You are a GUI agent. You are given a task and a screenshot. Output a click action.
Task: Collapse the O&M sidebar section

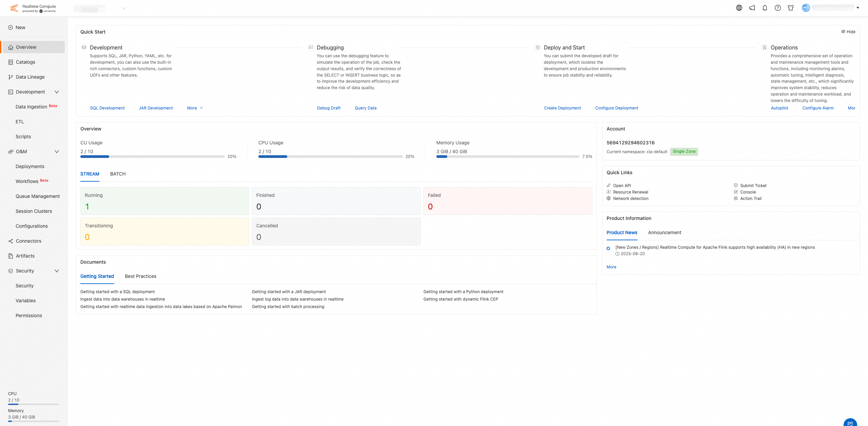57,151
